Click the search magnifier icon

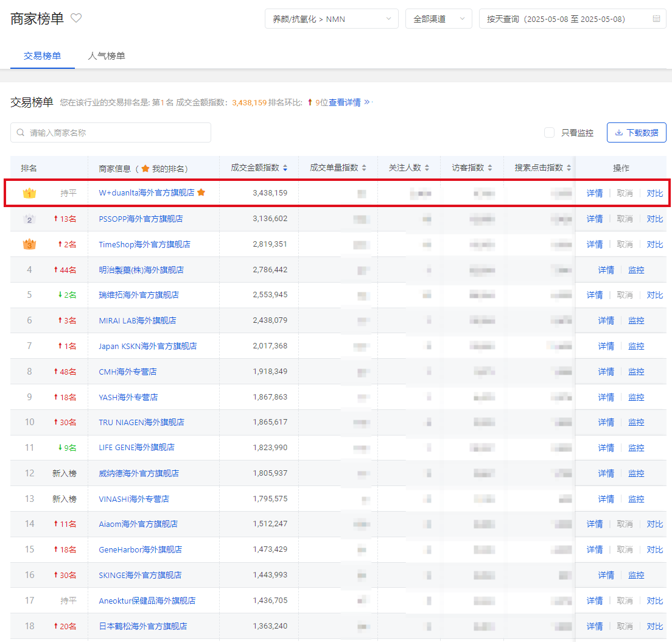click(x=20, y=133)
